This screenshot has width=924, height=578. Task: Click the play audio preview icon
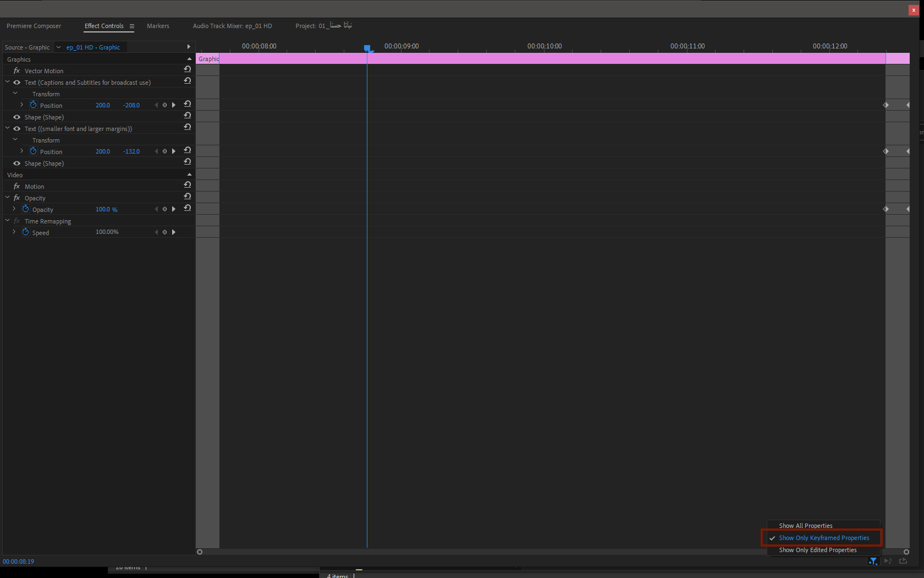click(888, 561)
